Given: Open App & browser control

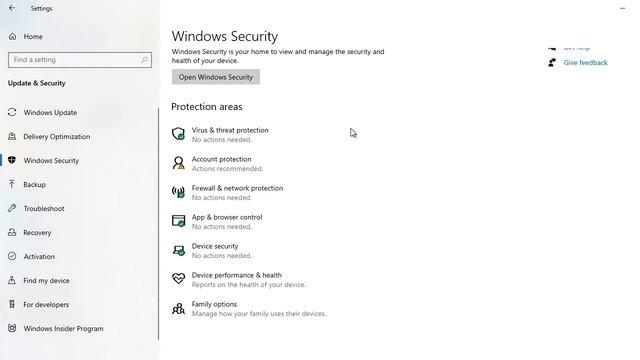Looking at the screenshot, I should pyautogui.click(x=227, y=217).
